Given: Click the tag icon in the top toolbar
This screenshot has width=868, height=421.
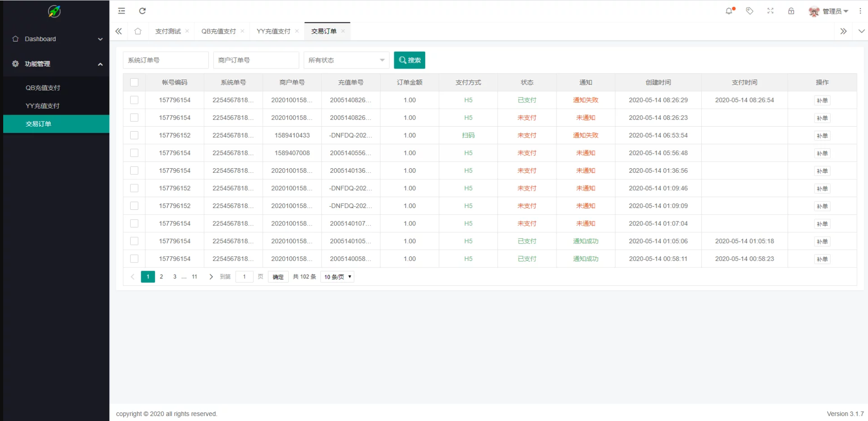Looking at the screenshot, I should pyautogui.click(x=749, y=11).
